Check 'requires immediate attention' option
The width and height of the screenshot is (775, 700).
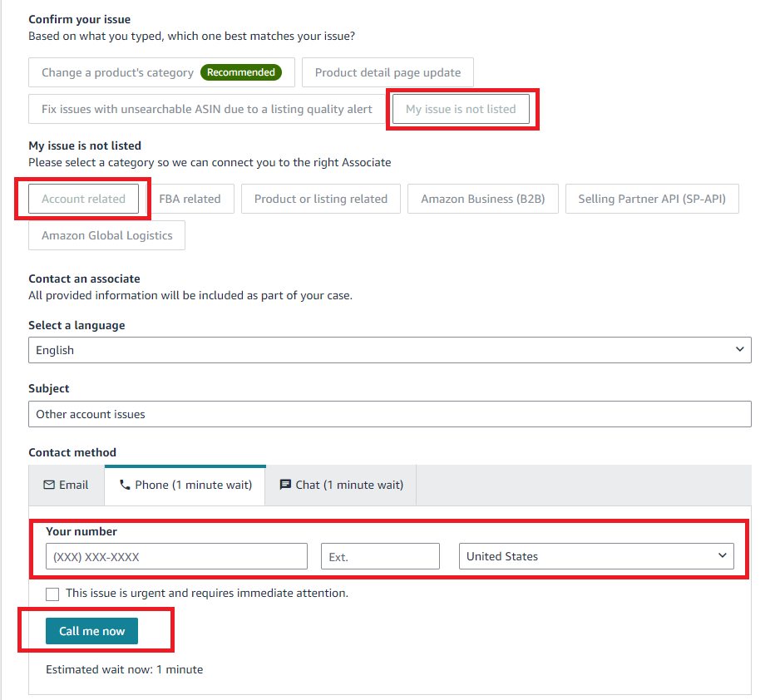52,594
